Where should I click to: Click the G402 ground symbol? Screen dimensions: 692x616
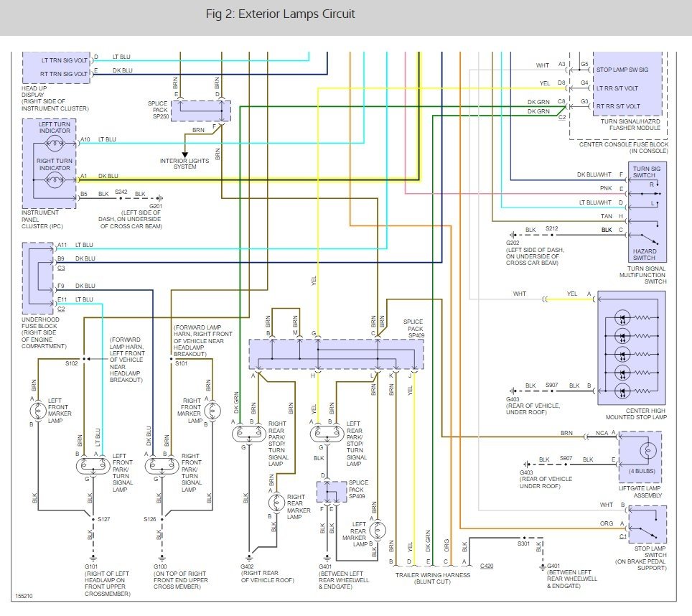[x=249, y=558]
